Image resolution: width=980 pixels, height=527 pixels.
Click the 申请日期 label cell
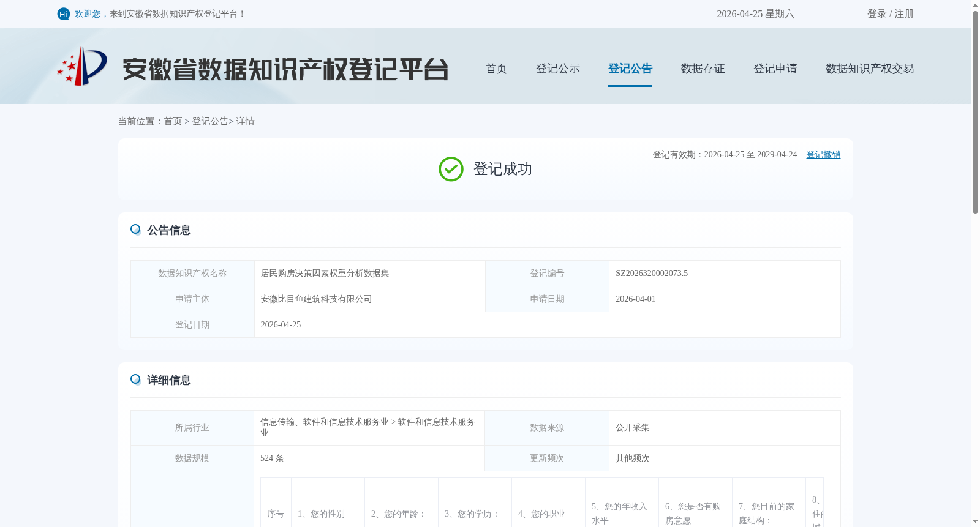(547, 299)
